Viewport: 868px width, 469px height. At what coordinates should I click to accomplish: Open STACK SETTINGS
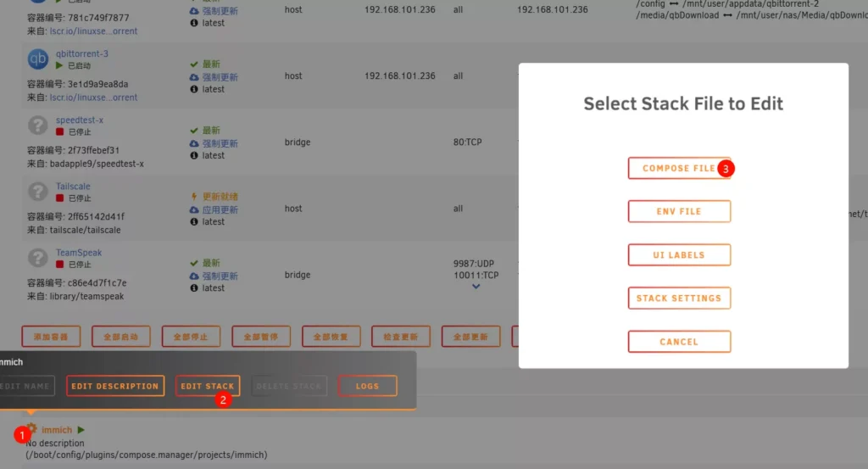pyautogui.click(x=678, y=299)
